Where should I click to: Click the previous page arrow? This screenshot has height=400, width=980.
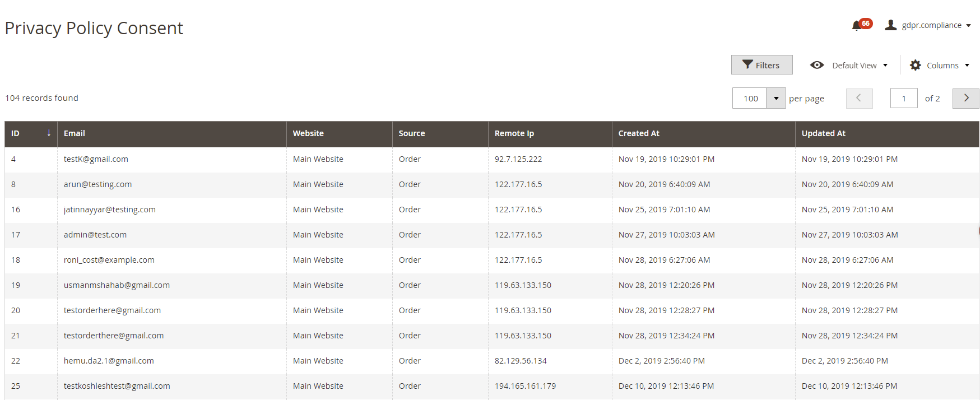[x=859, y=98]
